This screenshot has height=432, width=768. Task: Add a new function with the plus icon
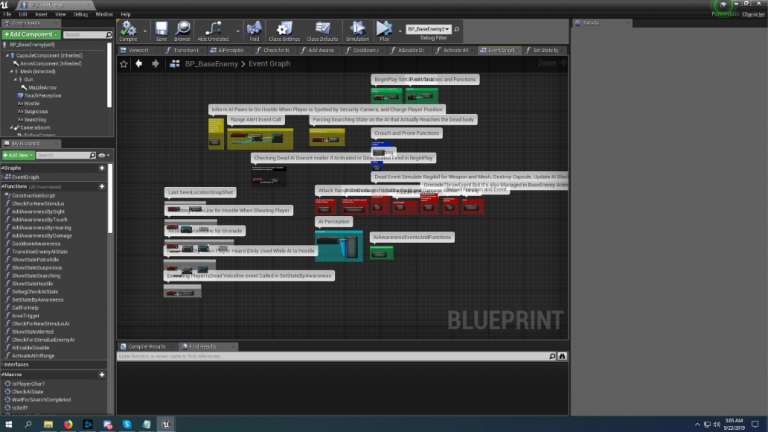coord(102,187)
